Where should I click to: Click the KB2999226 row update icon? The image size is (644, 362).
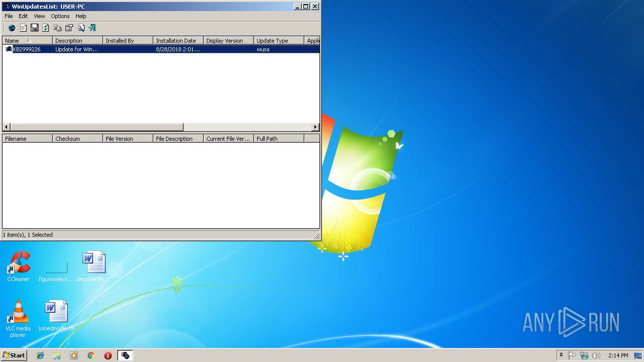click(x=8, y=49)
